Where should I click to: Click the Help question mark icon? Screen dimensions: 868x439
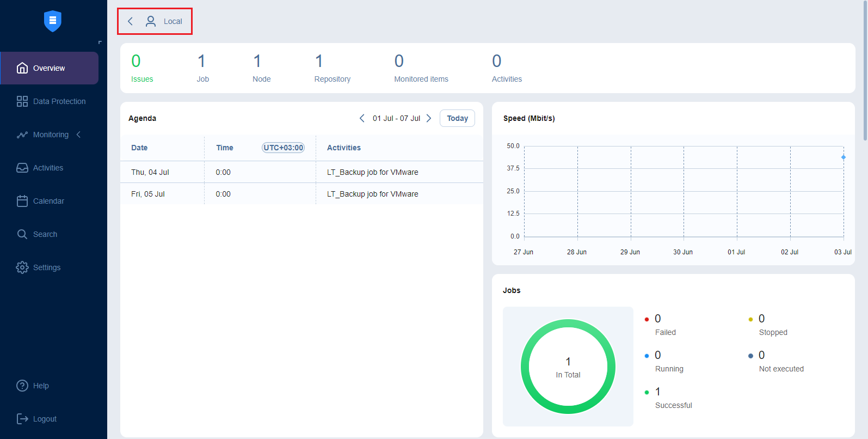tap(22, 386)
